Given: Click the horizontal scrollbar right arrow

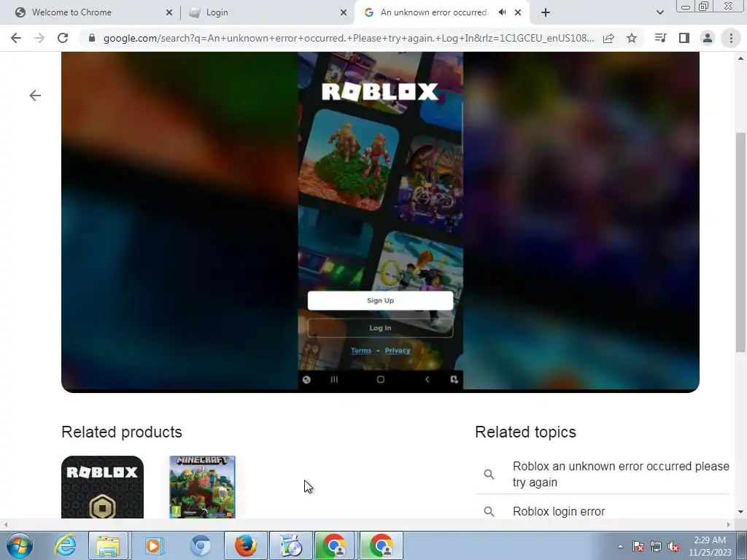Looking at the screenshot, I should click(x=728, y=524).
